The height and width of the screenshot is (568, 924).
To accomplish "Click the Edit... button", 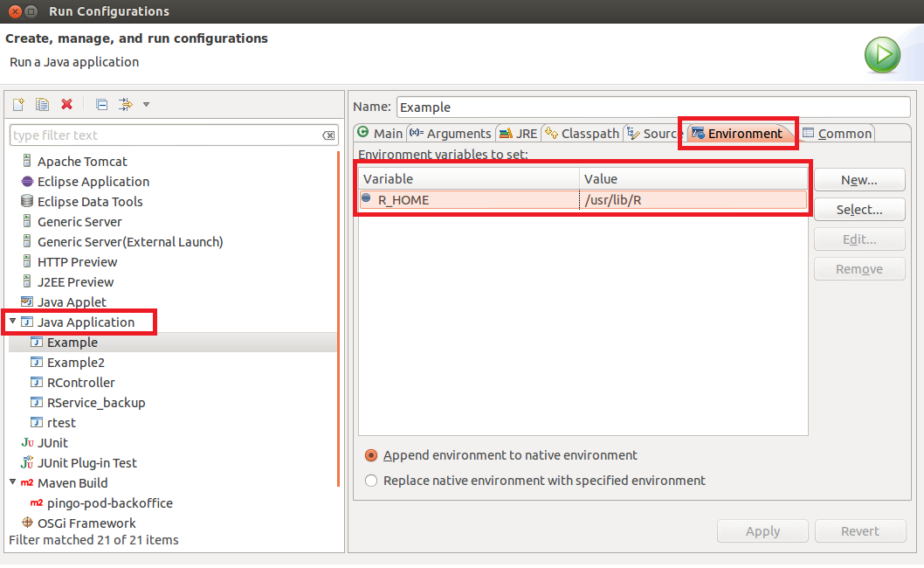I will click(x=859, y=239).
